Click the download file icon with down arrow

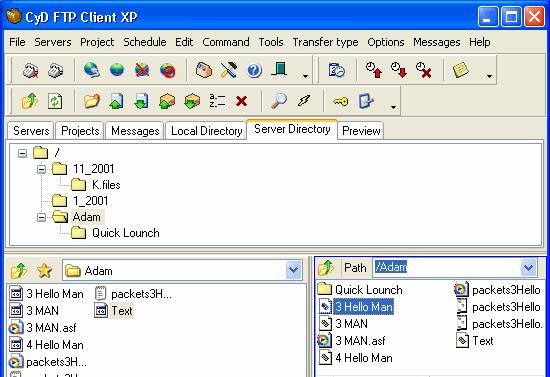tap(141, 101)
